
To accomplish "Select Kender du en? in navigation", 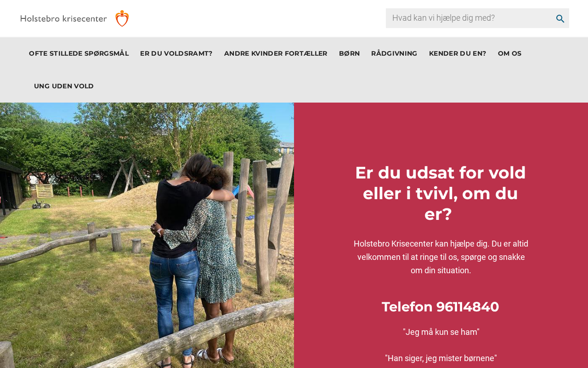I will [x=458, y=53].
